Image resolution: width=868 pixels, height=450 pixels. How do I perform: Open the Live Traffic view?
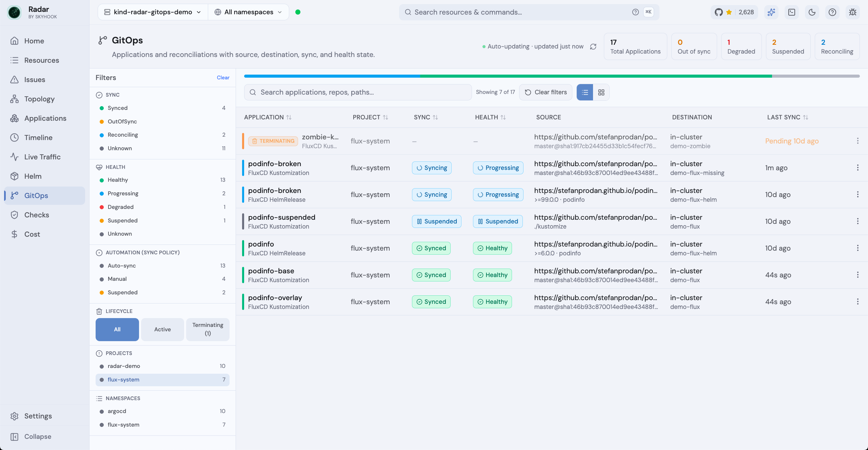coord(44,157)
